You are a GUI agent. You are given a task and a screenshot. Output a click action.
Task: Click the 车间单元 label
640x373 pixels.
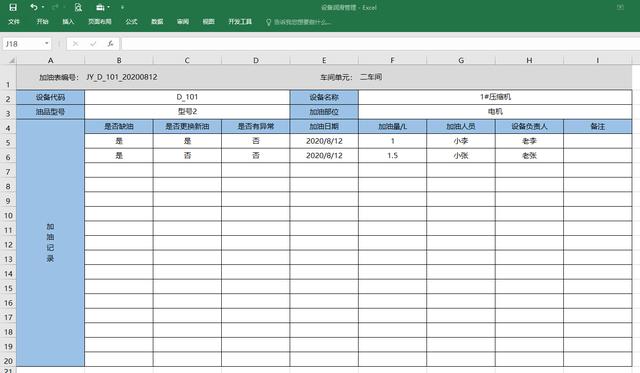[336, 77]
